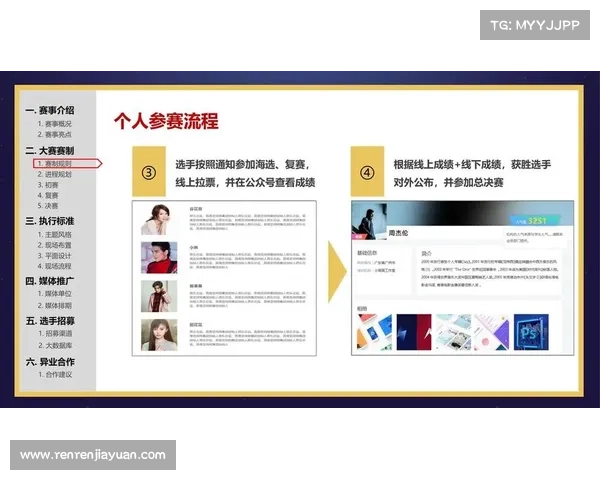Select outline heading 四. 媒体推广
The height and width of the screenshot is (480, 600).
50,281
